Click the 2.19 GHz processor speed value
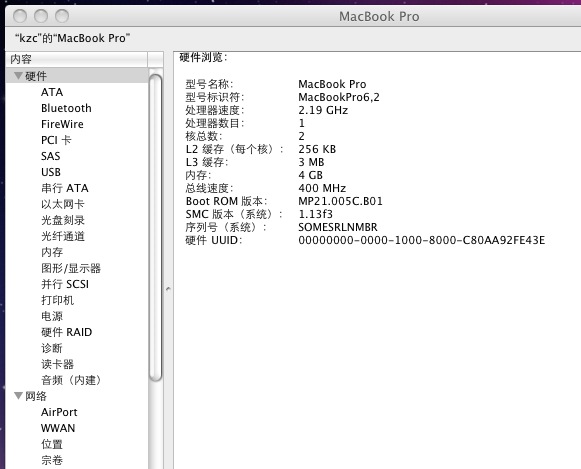Screen dimensions: 581x469 [x=323, y=110]
